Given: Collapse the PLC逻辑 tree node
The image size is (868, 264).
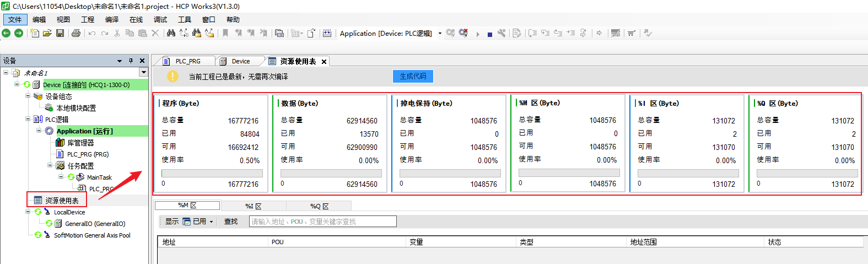Looking at the screenshot, I should coord(28,119).
